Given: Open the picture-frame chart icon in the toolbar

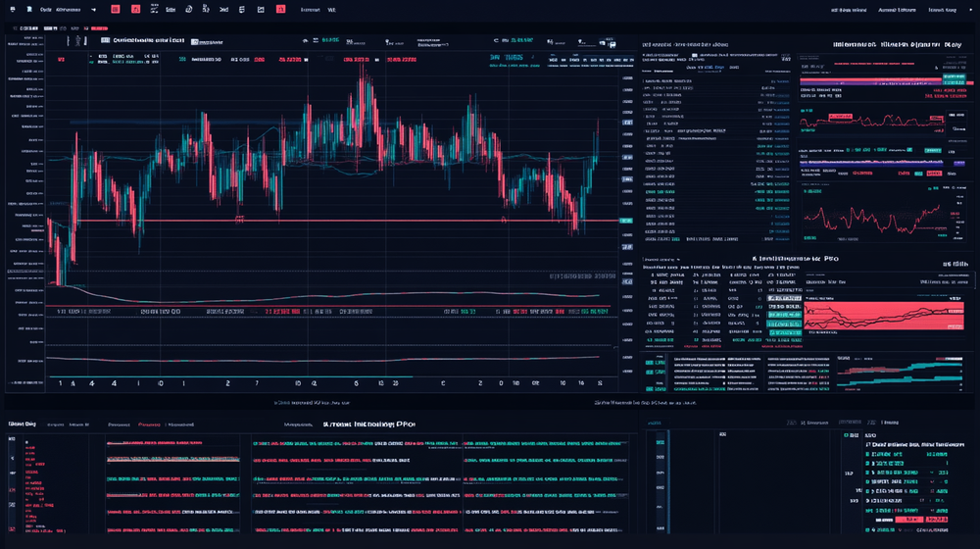Looking at the screenshot, I should pos(261,9).
